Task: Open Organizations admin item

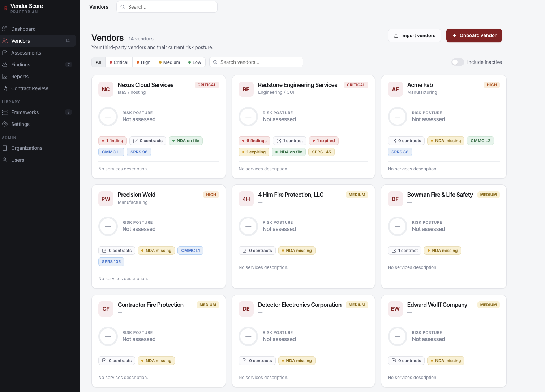Action: (x=38, y=148)
